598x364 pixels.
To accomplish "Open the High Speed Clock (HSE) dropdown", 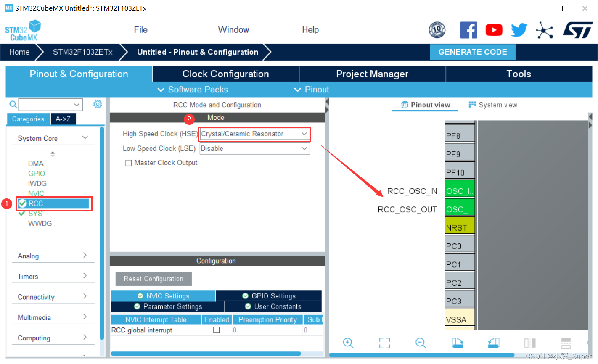I will click(254, 134).
